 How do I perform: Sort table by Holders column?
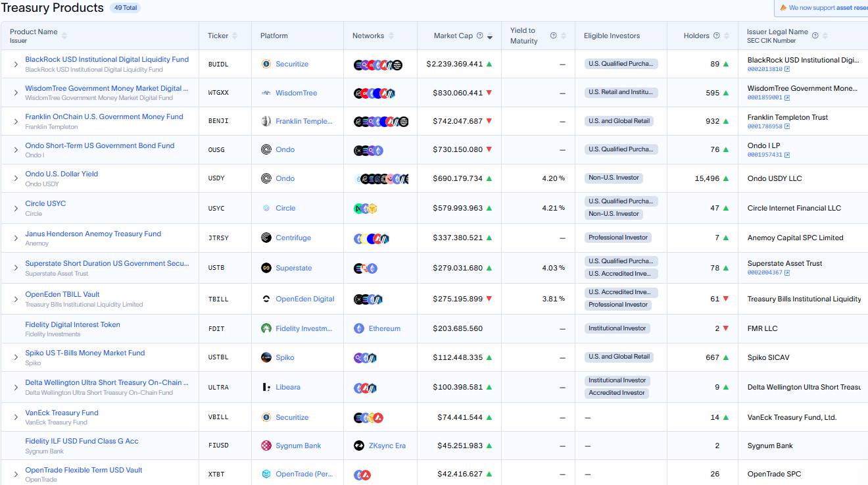coord(727,36)
